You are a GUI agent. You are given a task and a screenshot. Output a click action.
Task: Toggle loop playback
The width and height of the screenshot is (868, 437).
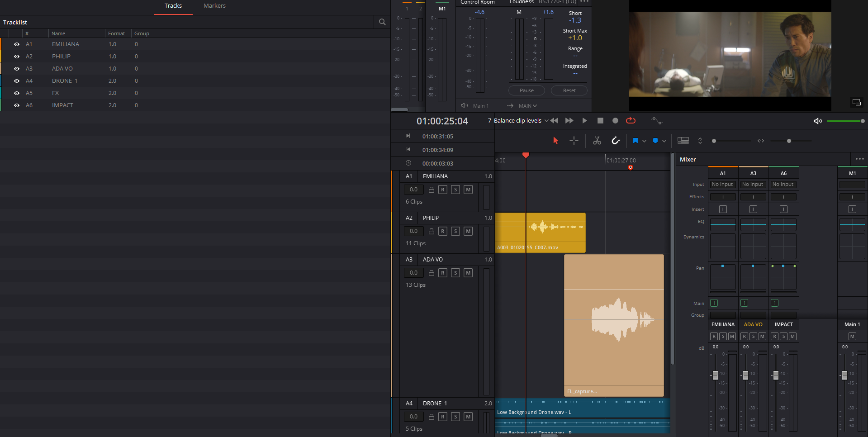(x=631, y=121)
